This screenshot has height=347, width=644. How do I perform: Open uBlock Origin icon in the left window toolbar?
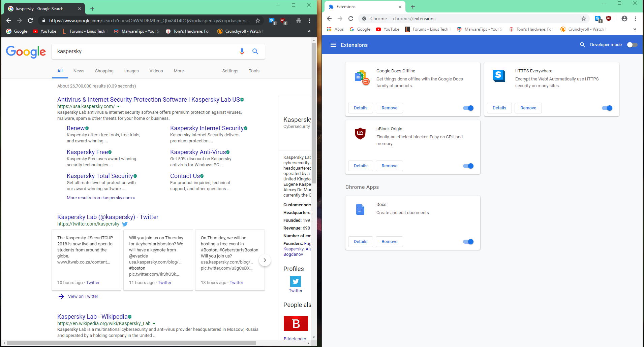(x=283, y=21)
